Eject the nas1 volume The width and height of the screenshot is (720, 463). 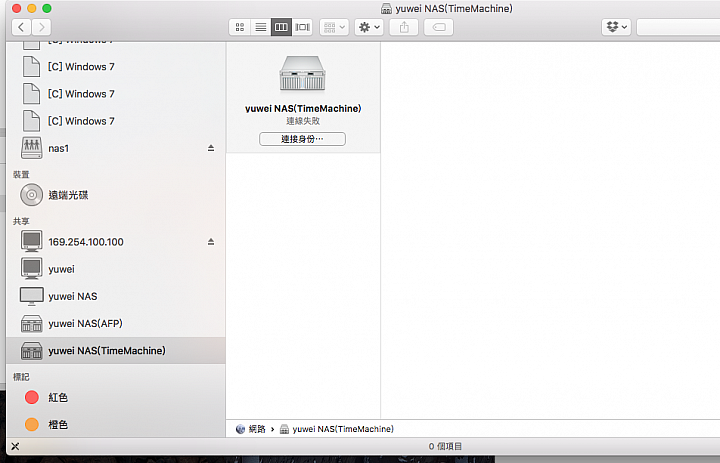(211, 148)
